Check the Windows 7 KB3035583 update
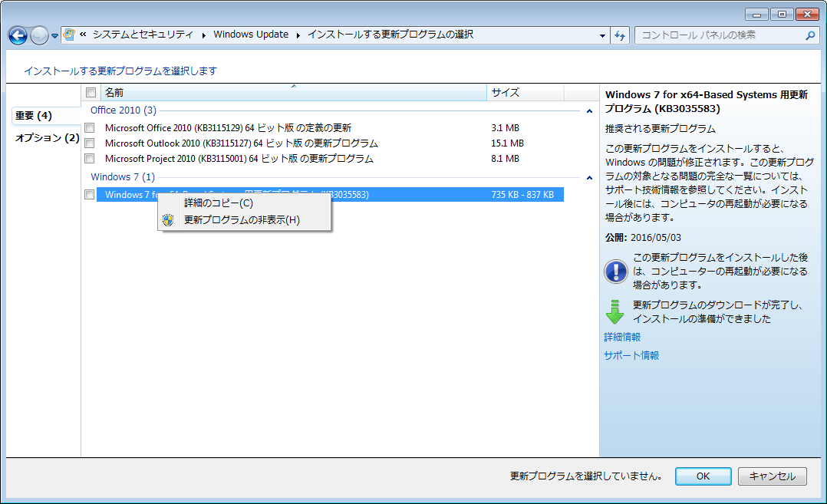Image resolution: width=827 pixels, height=504 pixels. click(90, 195)
